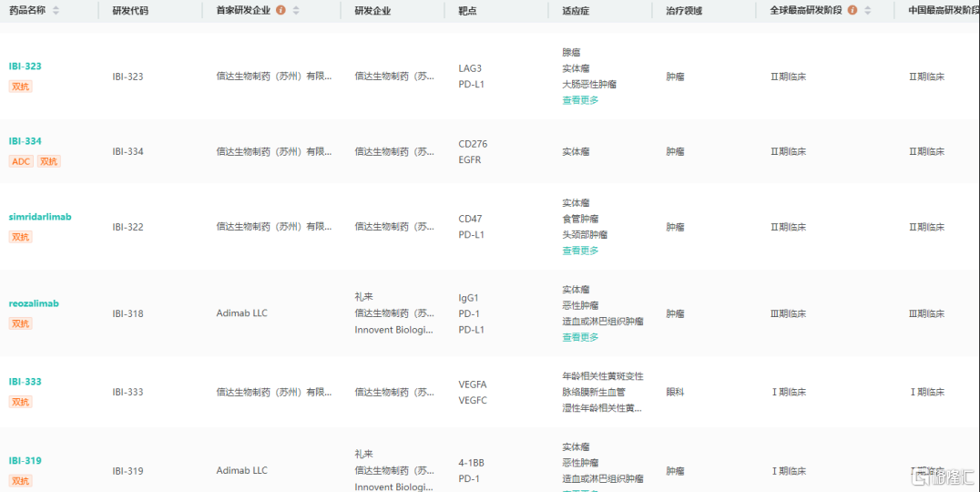Viewport: 980px width, 492px height.
Task: Open IBI-319 drug link
Action: click(x=25, y=461)
